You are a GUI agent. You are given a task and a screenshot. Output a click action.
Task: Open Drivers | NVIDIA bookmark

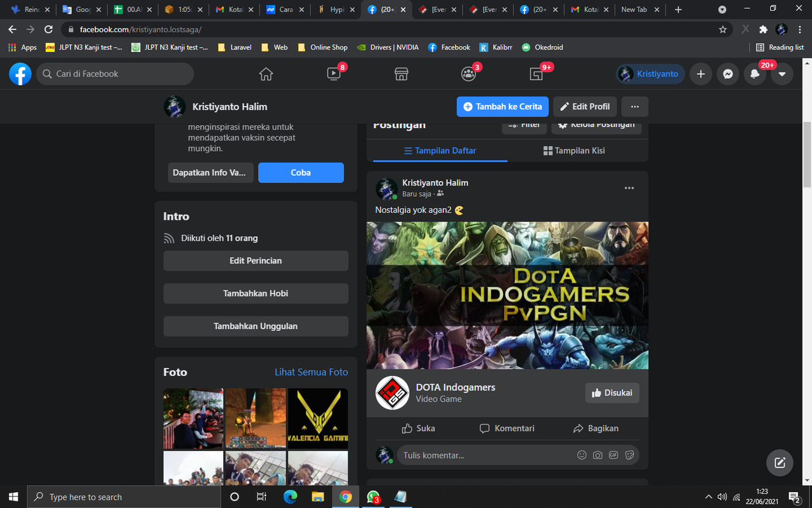[388, 47]
